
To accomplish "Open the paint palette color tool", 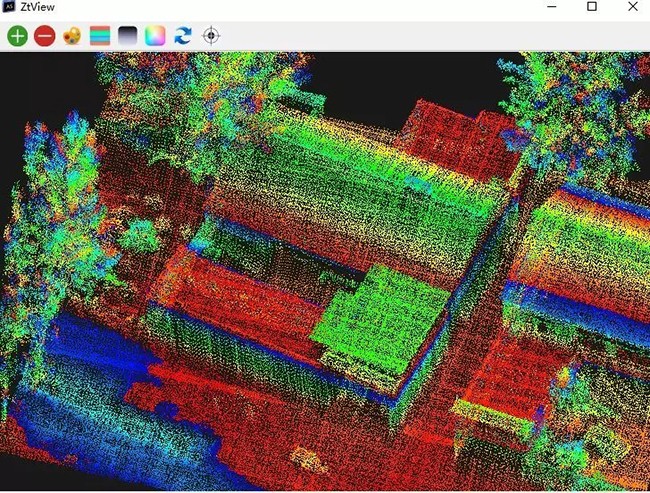I will point(72,36).
